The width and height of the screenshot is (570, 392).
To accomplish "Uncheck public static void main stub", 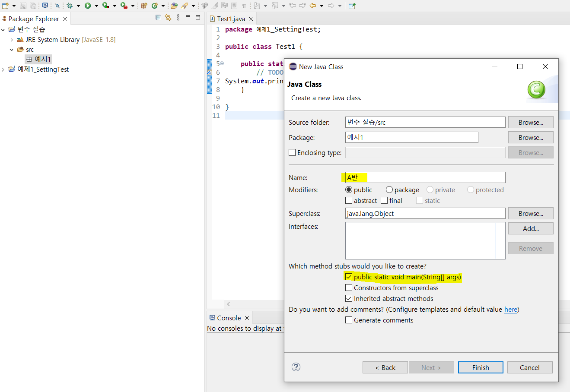I will tap(349, 277).
